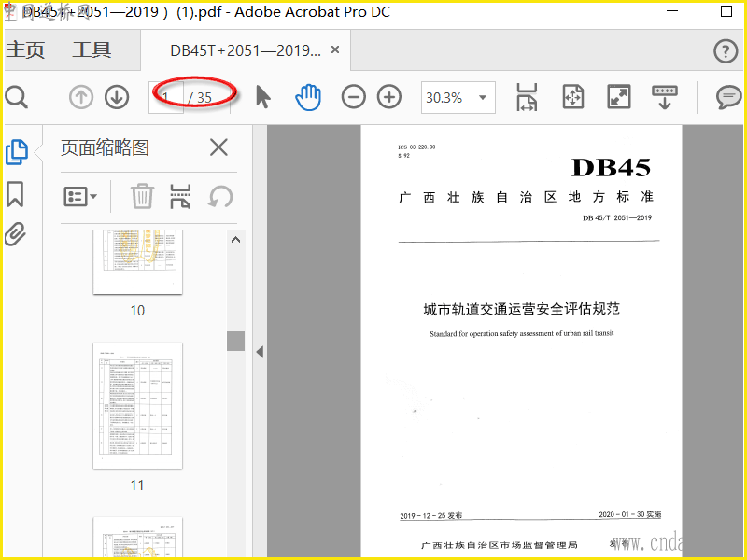Click the English subtitle Standard for operation safety
The width and height of the screenshot is (747, 560).
522,333
